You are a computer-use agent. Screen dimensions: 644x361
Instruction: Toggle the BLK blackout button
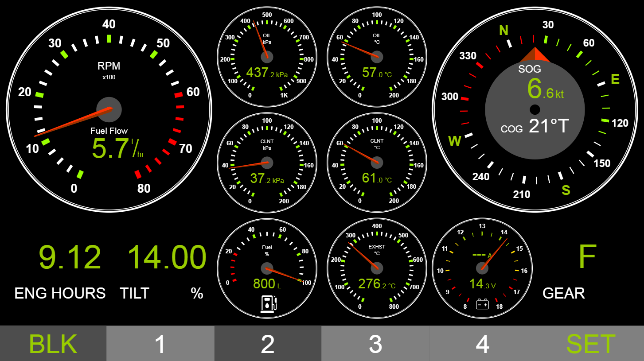[x=53, y=344]
